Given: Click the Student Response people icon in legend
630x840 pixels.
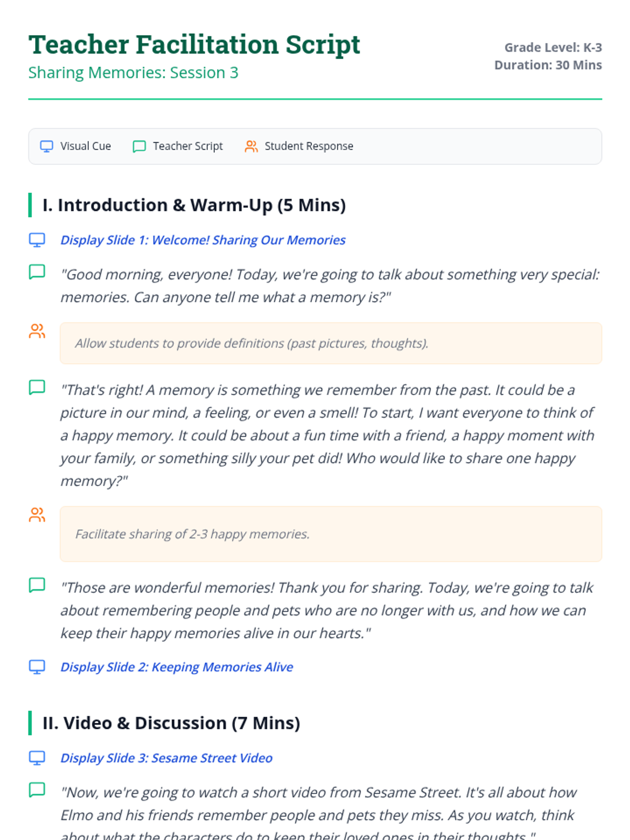Looking at the screenshot, I should (x=251, y=146).
